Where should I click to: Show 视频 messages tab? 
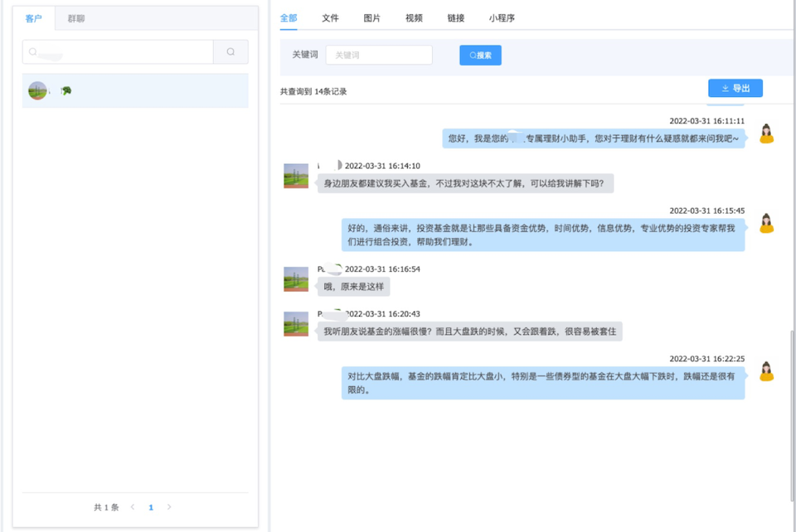(414, 18)
